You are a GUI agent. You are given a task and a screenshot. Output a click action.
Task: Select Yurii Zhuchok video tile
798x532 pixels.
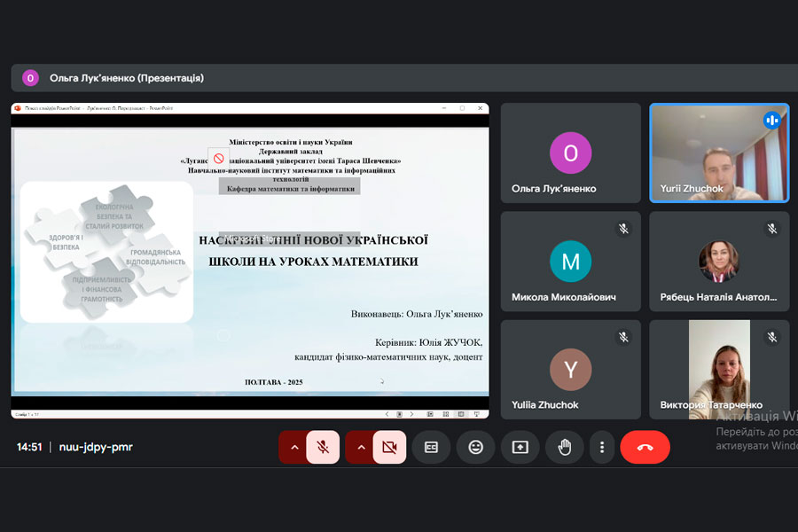click(719, 153)
